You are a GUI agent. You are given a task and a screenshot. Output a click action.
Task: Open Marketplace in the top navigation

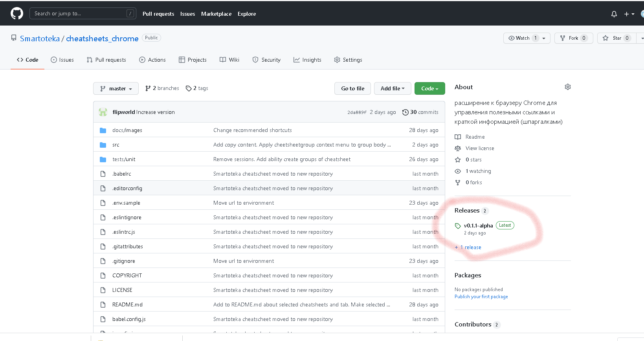tap(216, 14)
